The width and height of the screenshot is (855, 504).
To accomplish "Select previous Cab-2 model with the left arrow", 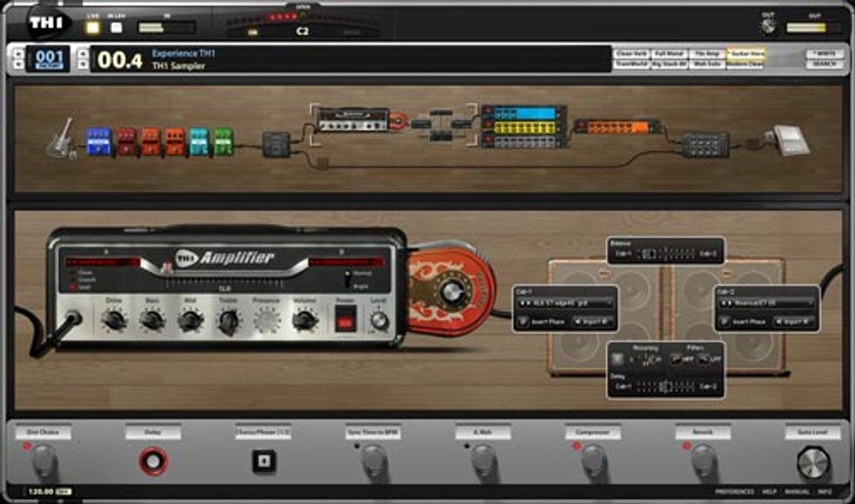I will 723,303.
